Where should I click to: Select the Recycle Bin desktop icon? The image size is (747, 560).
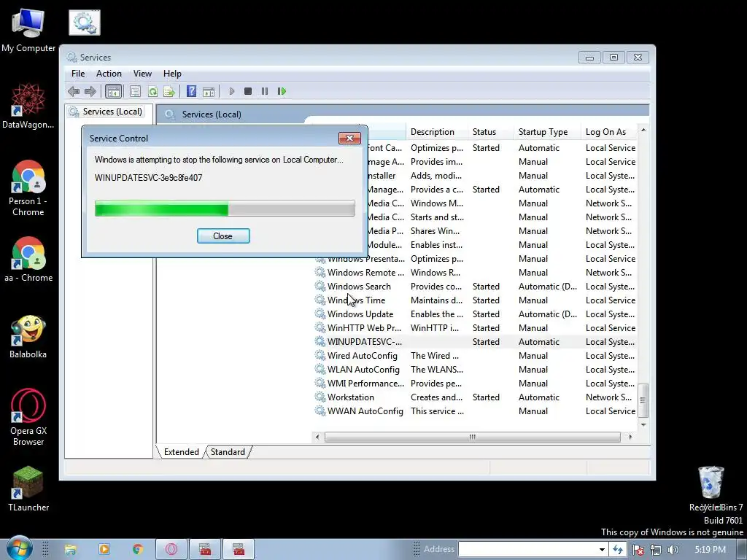(x=711, y=488)
